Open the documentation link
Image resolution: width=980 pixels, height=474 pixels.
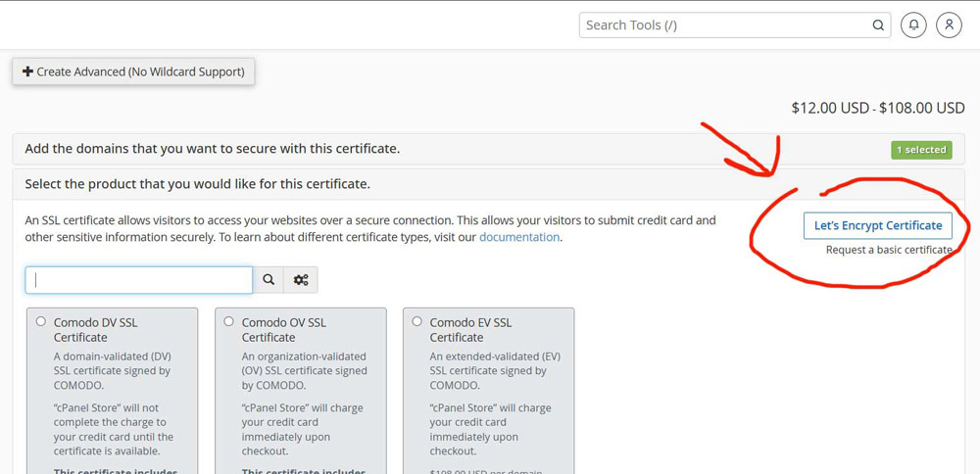tap(519, 237)
